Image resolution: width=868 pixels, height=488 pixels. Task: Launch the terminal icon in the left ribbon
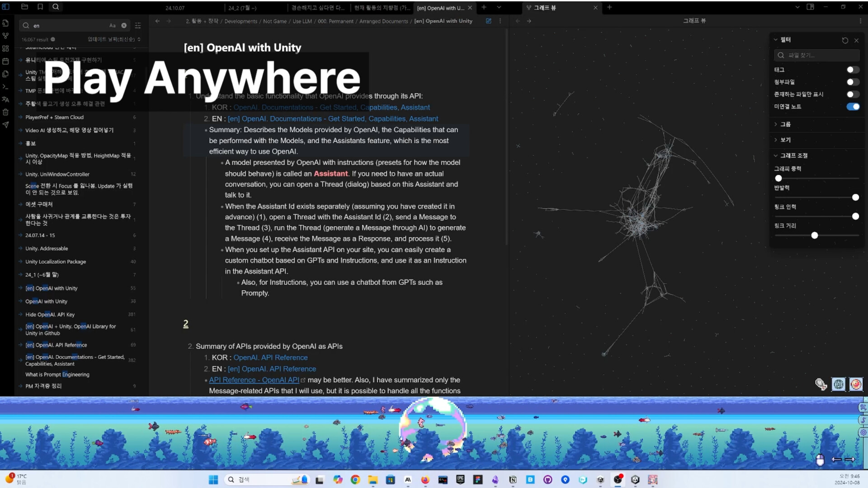tap(5, 86)
